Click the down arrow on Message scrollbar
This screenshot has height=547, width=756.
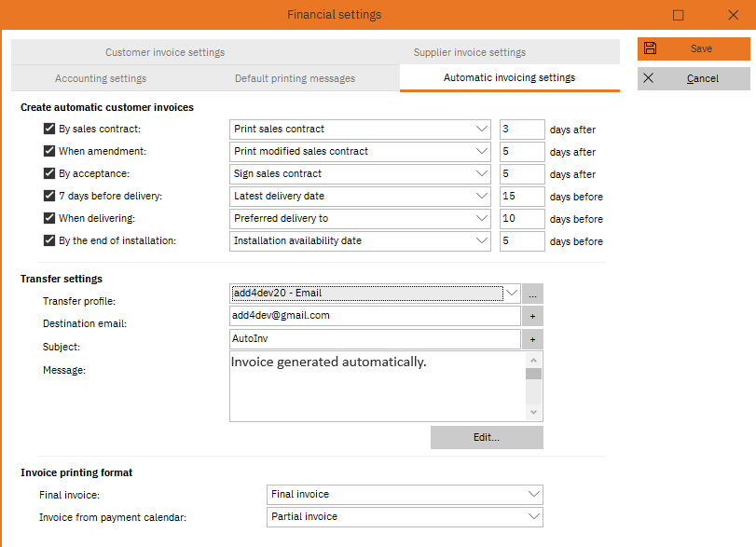(532, 412)
